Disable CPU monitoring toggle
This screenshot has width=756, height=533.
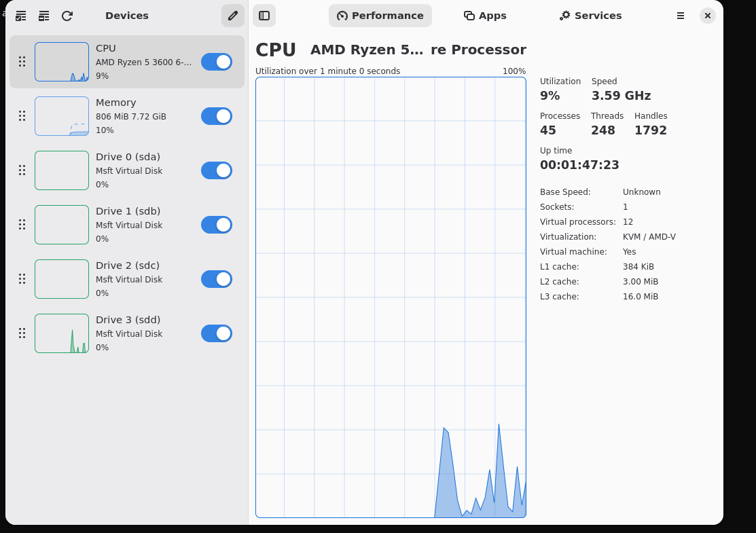pyautogui.click(x=216, y=61)
